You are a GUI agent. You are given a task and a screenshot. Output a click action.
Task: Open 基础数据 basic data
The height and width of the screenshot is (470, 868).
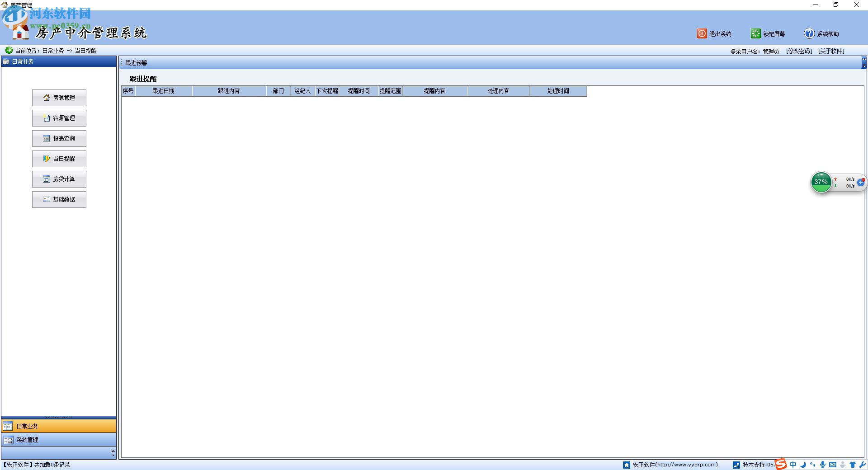pyautogui.click(x=59, y=199)
